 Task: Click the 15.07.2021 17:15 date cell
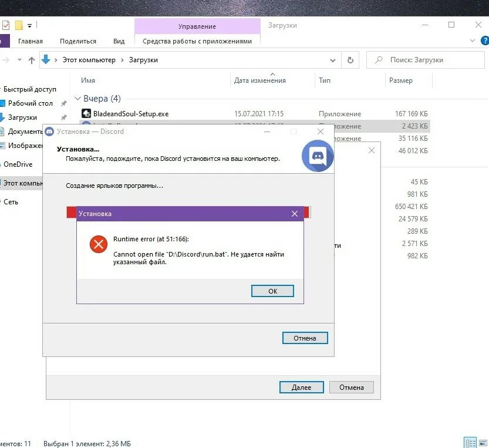point(259,114)
